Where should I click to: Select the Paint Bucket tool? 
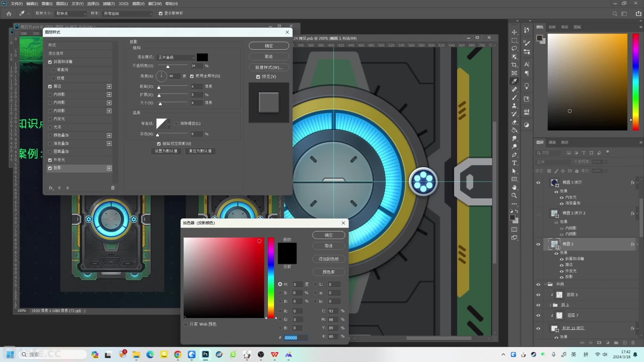click(514, 130)
